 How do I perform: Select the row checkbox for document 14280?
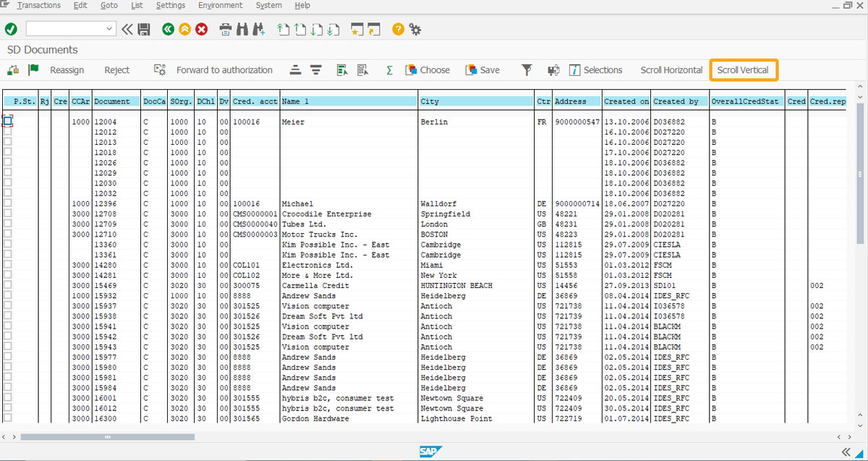[x=8, y=265]
